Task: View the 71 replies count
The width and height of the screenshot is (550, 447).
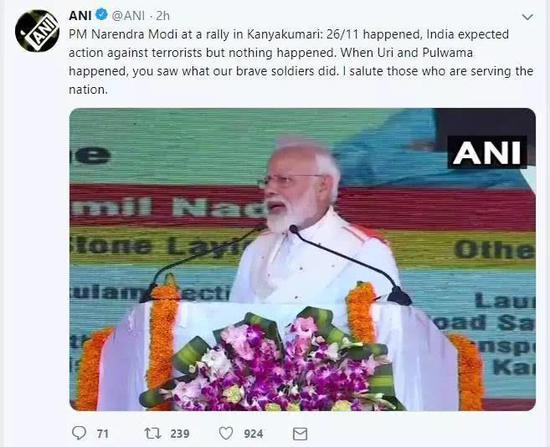Action: click(x=102, y=434)
